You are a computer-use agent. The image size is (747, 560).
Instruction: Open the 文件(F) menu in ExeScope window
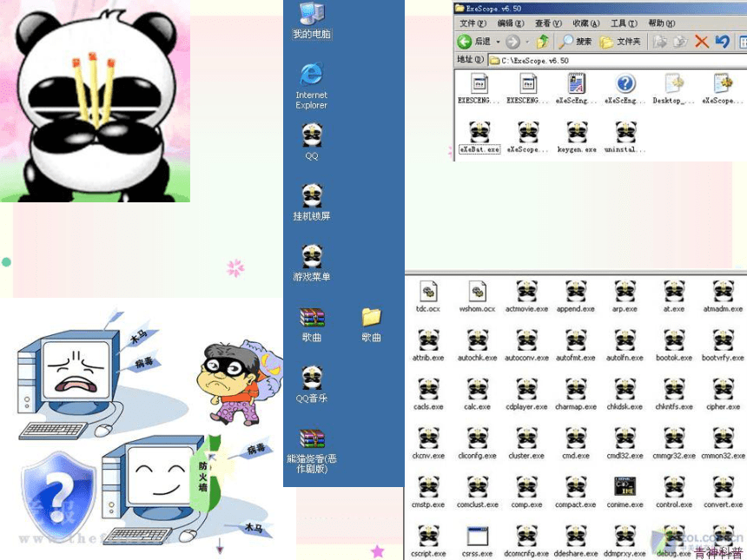coord(473,23)
